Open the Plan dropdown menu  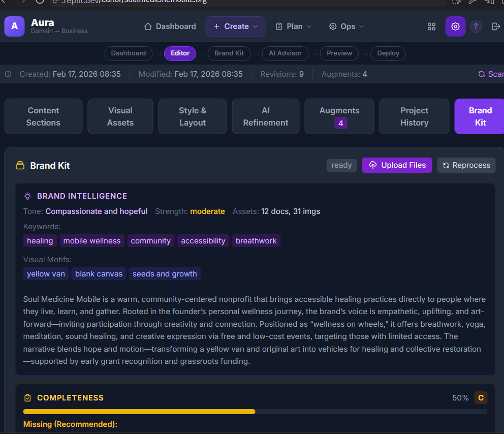pyautogui.click(x=294, y=26)
